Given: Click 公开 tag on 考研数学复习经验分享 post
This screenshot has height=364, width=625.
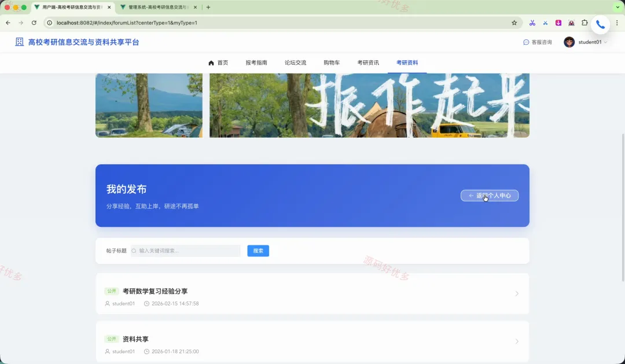Looking at the screenshot, I should point(112,291).
